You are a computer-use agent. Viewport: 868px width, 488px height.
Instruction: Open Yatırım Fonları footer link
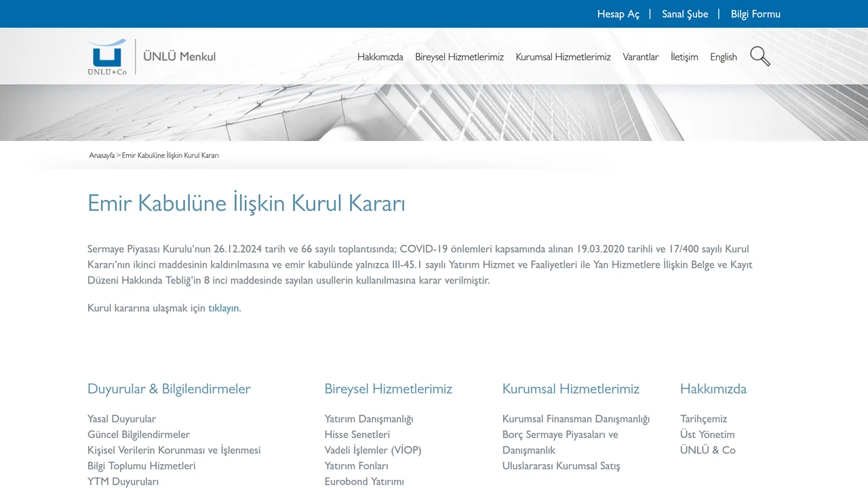tap(357, 466)
